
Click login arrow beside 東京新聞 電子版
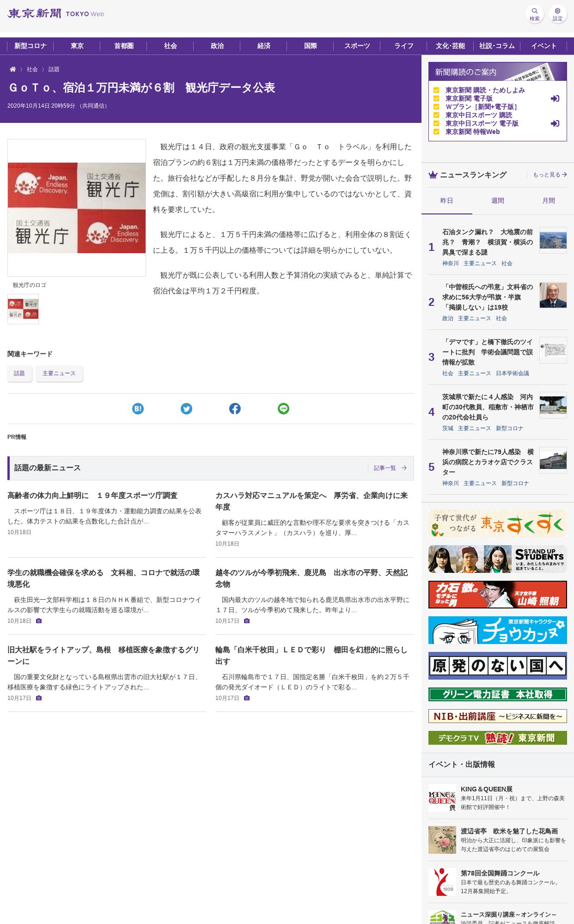(x=555, y=98)
